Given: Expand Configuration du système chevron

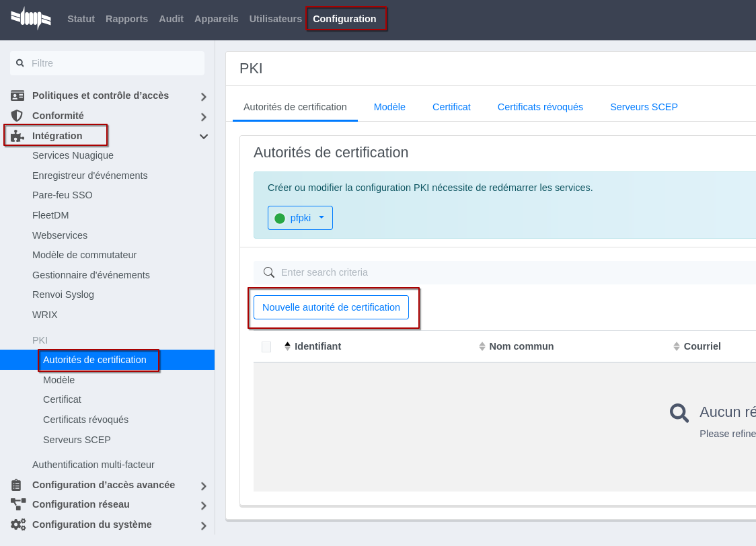Looking at the screenshot, I should click(204, 526).
